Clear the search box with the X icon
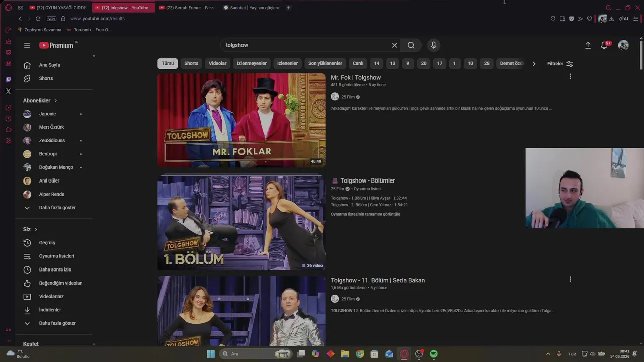The image size is (644, 362). 394,45
